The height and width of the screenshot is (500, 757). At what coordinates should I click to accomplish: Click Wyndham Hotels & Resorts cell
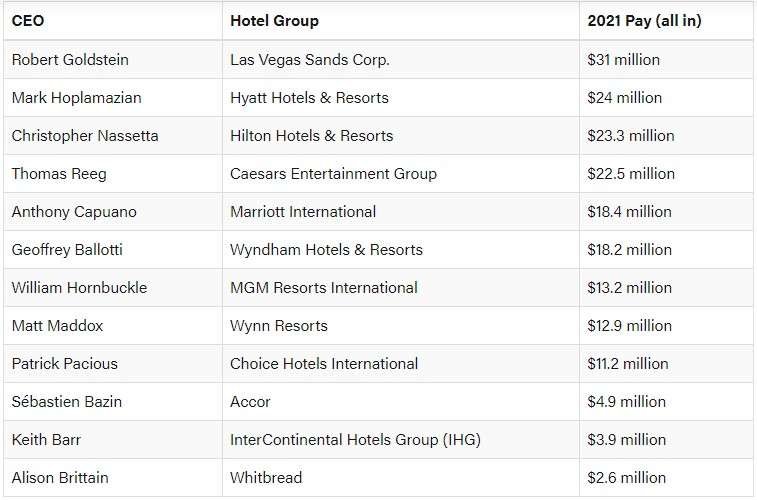click(x=401, y=250)
